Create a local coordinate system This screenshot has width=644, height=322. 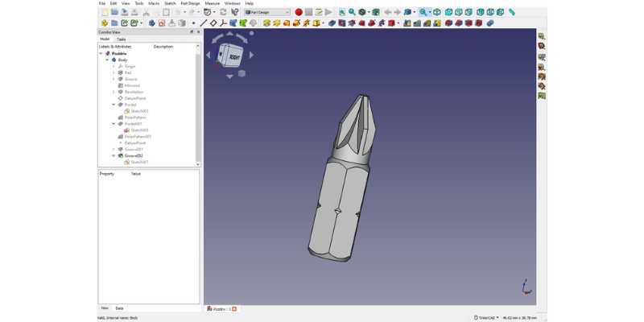(223, 23)
